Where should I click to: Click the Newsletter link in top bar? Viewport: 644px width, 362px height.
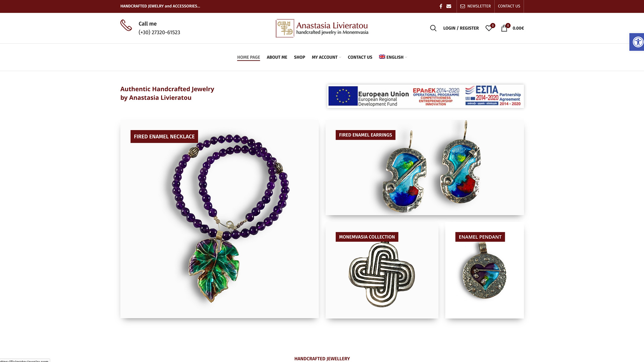point(475,6)
